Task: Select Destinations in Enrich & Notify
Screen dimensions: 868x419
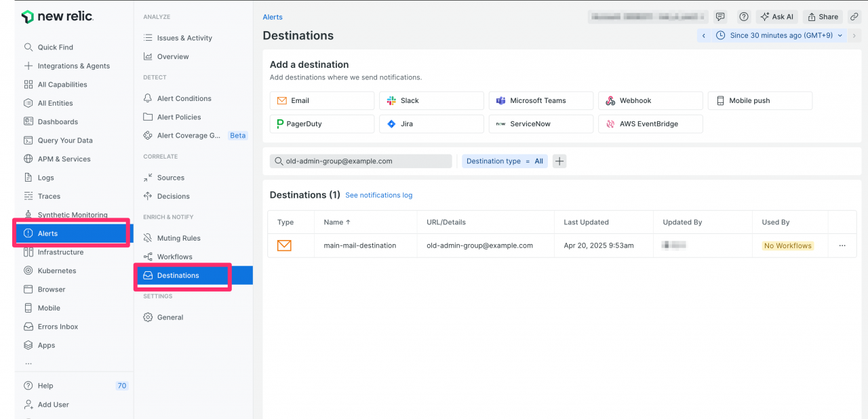Action: coord(195,275)
